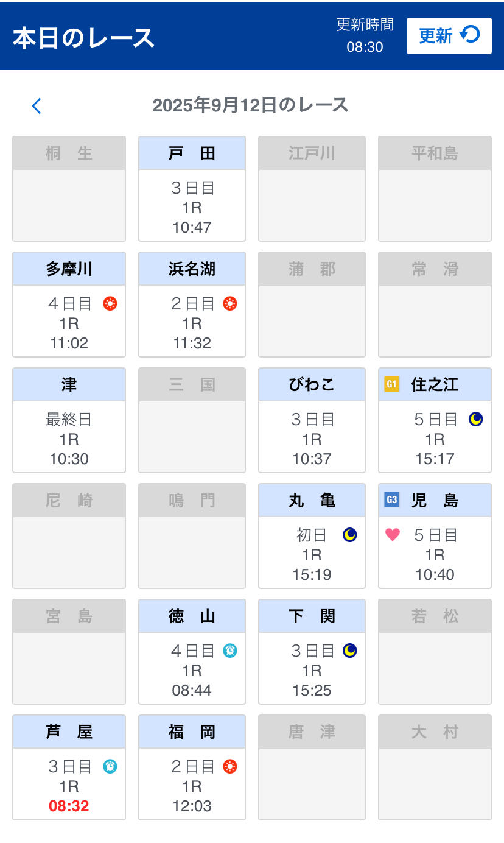Screen dimensions: 504x843
Task: Click the G1 badge on 住之江
Action: [x=392, y=385]
